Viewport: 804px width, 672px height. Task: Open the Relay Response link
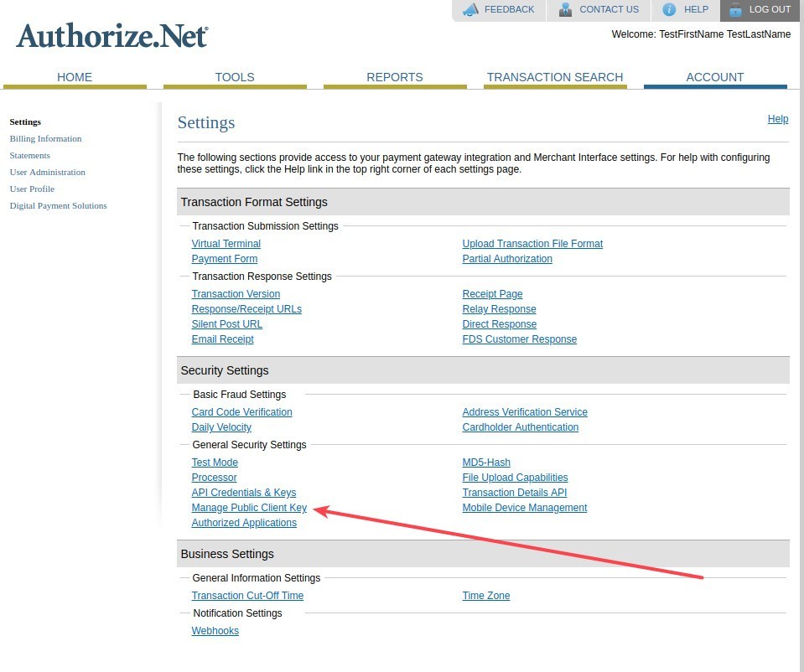[499, 309]
